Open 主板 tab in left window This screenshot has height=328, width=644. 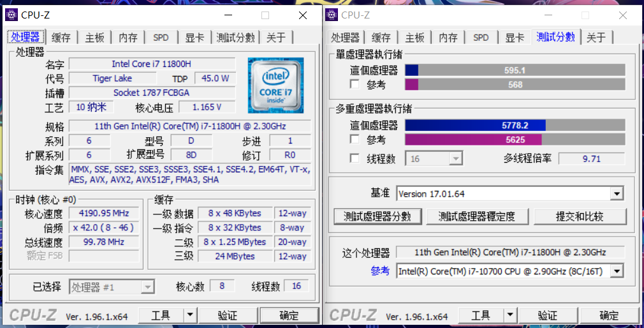click(x=95, y=38)
